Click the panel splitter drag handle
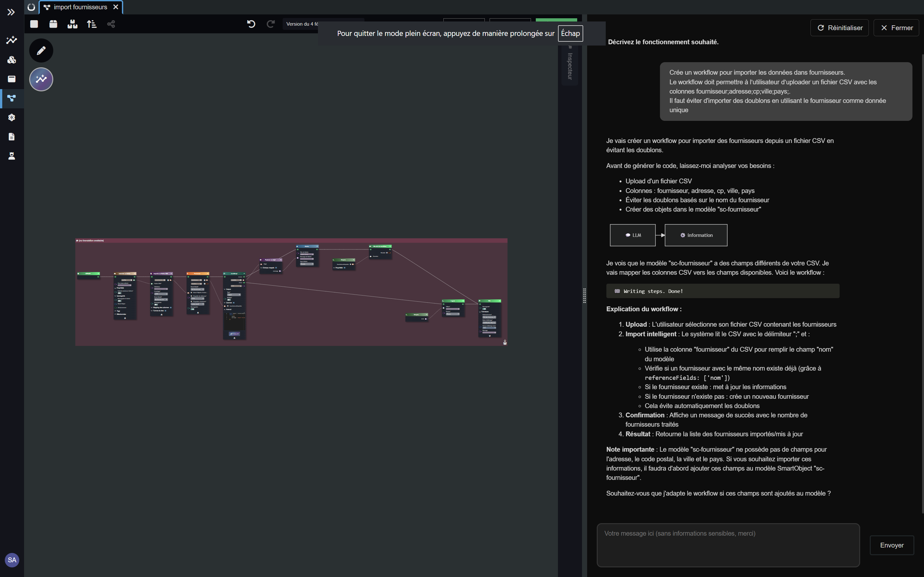924x577 pixels. click(584, 296)
